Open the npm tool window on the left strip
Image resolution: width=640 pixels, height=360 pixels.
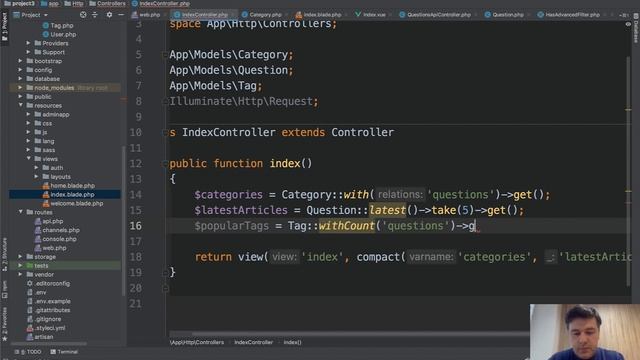click(x=4, y=289)
